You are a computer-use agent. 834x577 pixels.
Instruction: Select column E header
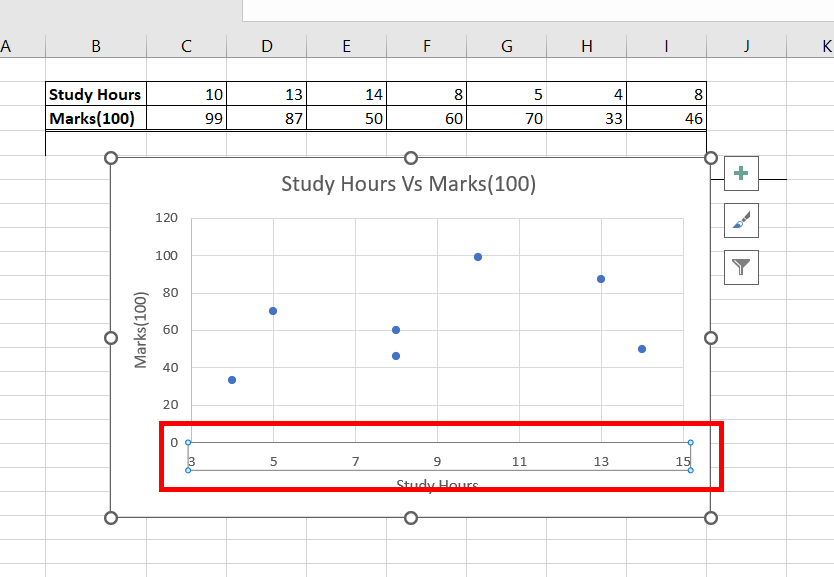[347, 46]
